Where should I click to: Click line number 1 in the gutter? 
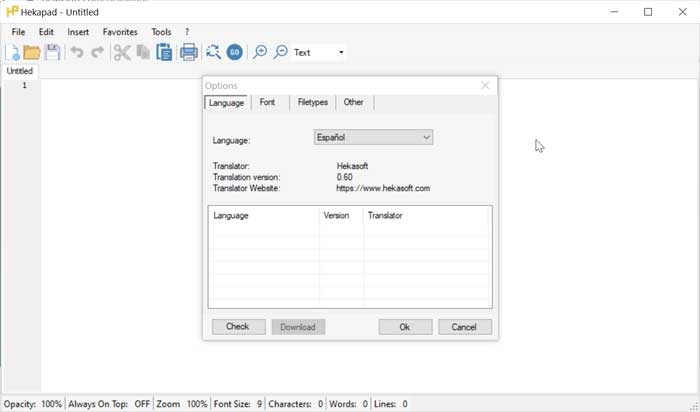pyautogui.click(x=25, y=85)
